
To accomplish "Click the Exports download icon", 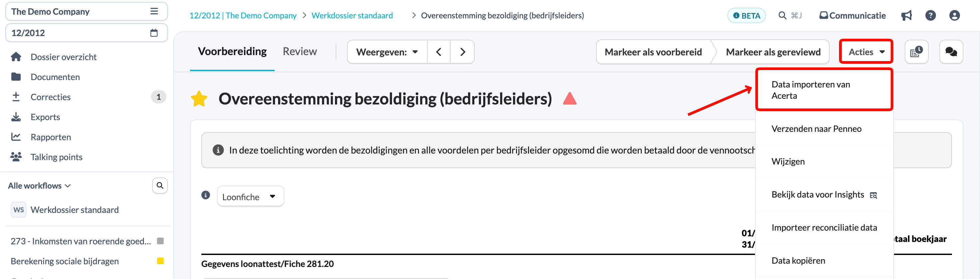I will (x=16, y=117).
